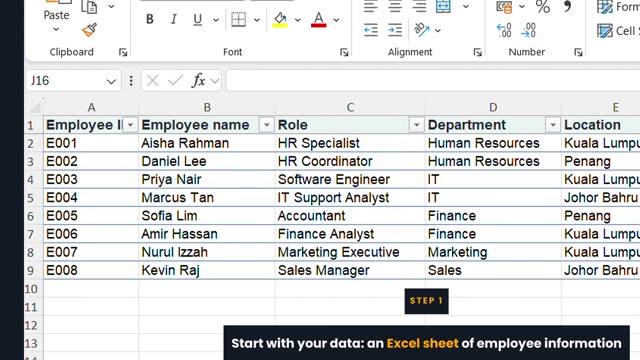
Task: Center align text
Action: (395, 6)
